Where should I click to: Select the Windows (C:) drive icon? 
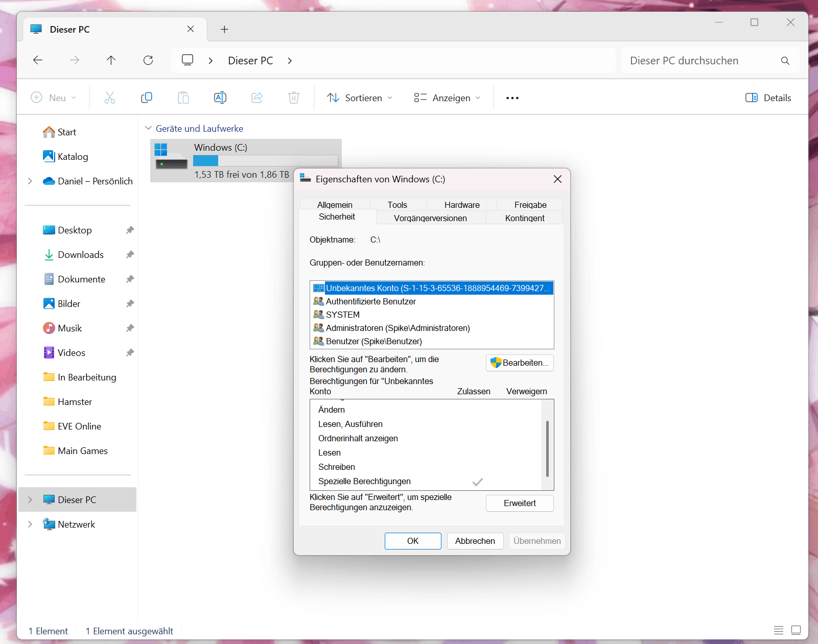pyautogui.click(x=172, y=156)
